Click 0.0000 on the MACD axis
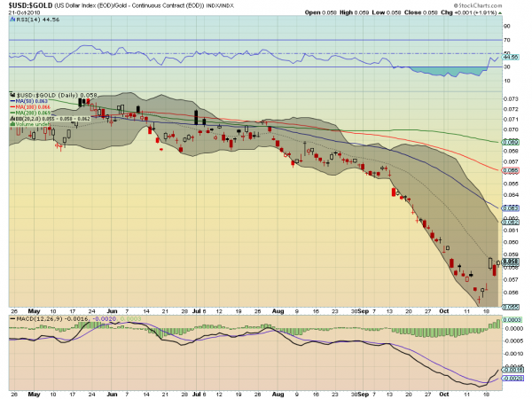The height and width of the screenshot is (399, 532). (x=513, y=329)
